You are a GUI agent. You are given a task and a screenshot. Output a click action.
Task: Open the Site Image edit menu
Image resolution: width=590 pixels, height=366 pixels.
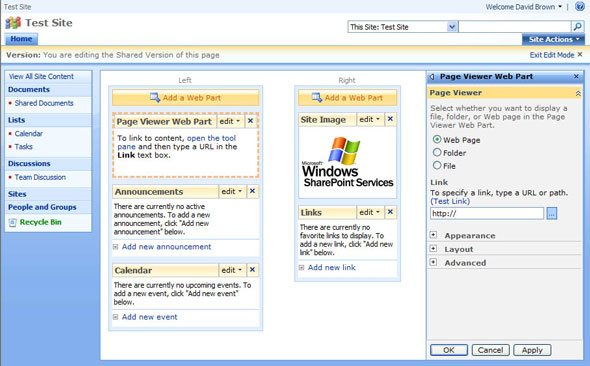click(370, 119)
